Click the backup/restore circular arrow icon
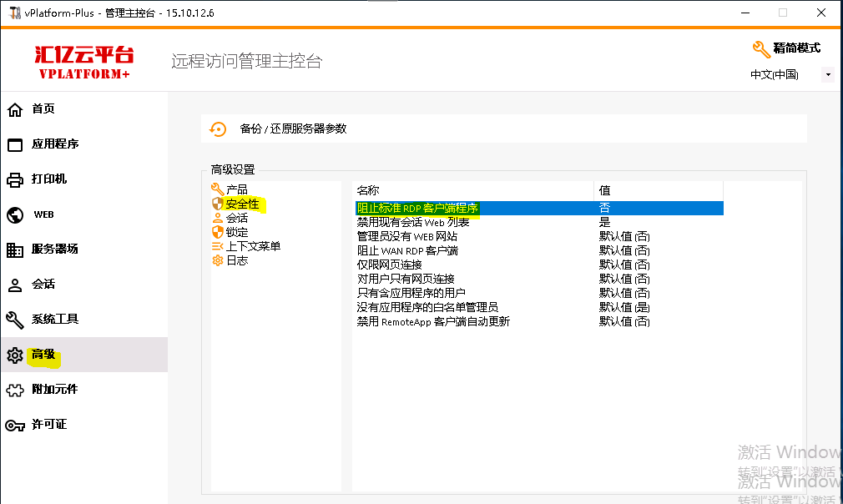The width and height of the screenshot is (843, 504). [x=218, y=129]
